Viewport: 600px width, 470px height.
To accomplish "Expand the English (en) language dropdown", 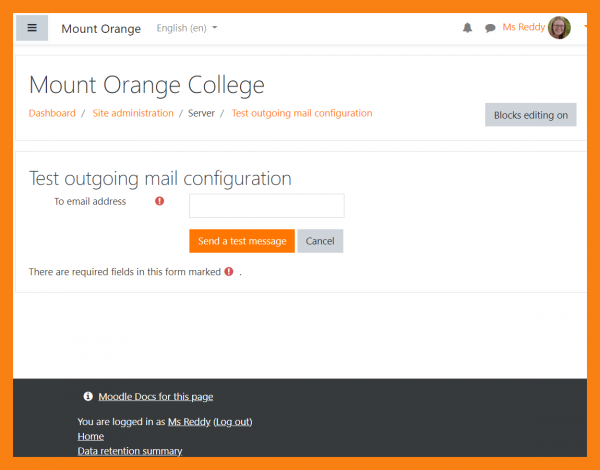I will (187, 28).
